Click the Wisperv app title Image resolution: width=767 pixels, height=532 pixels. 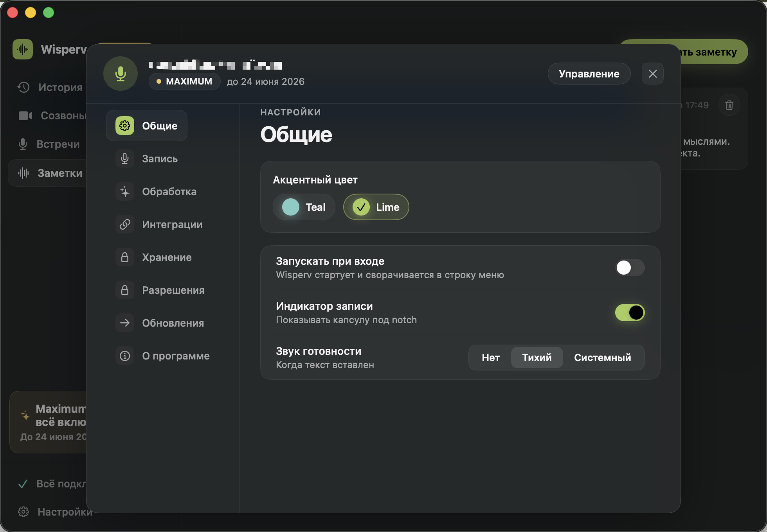[x=64, y=49]
